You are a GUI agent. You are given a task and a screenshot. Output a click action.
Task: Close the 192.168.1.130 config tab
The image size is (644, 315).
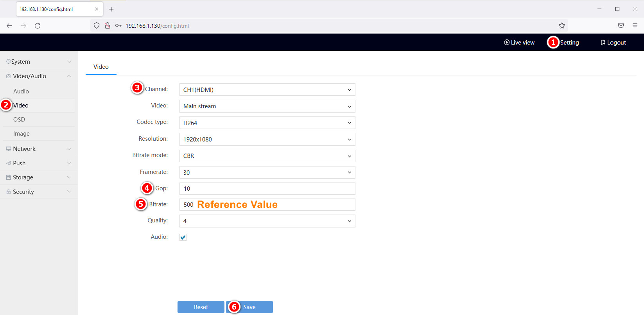coord(97,9)
